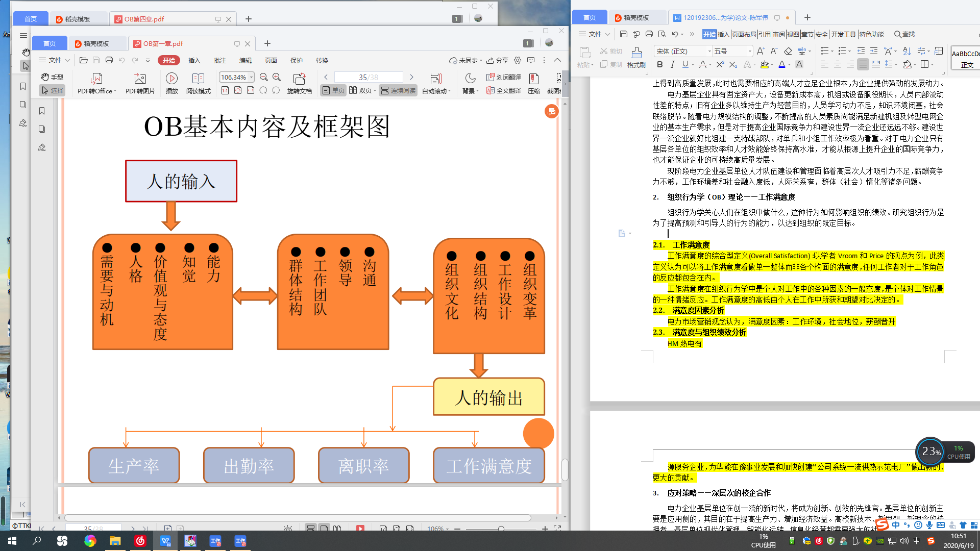
Task: Apply superscript formatting in Writer
Action: click(x=720, y=64)
